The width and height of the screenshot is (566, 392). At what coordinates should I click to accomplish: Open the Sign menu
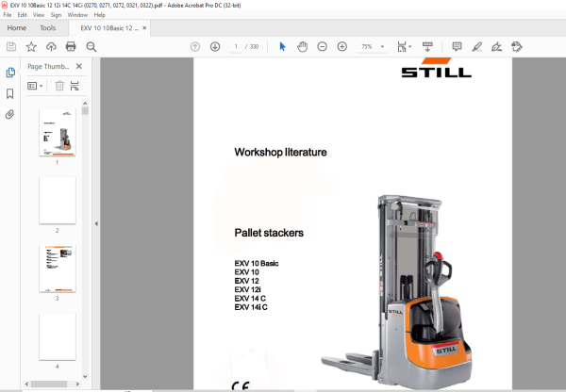56,15
